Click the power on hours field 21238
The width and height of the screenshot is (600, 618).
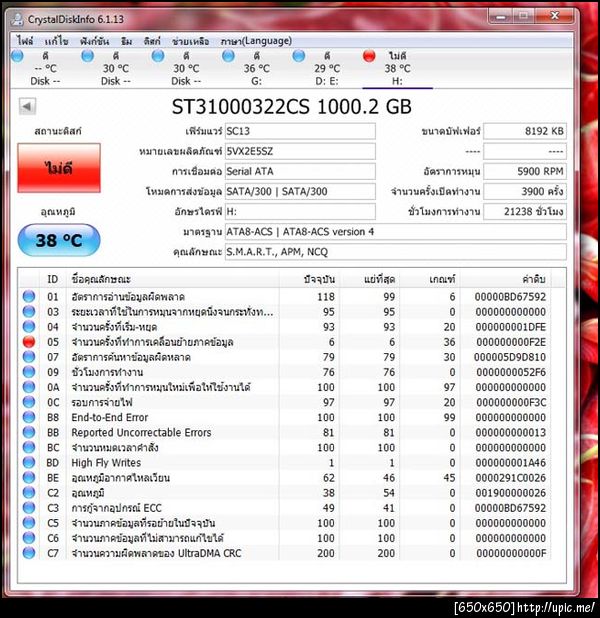coord(525,212)
